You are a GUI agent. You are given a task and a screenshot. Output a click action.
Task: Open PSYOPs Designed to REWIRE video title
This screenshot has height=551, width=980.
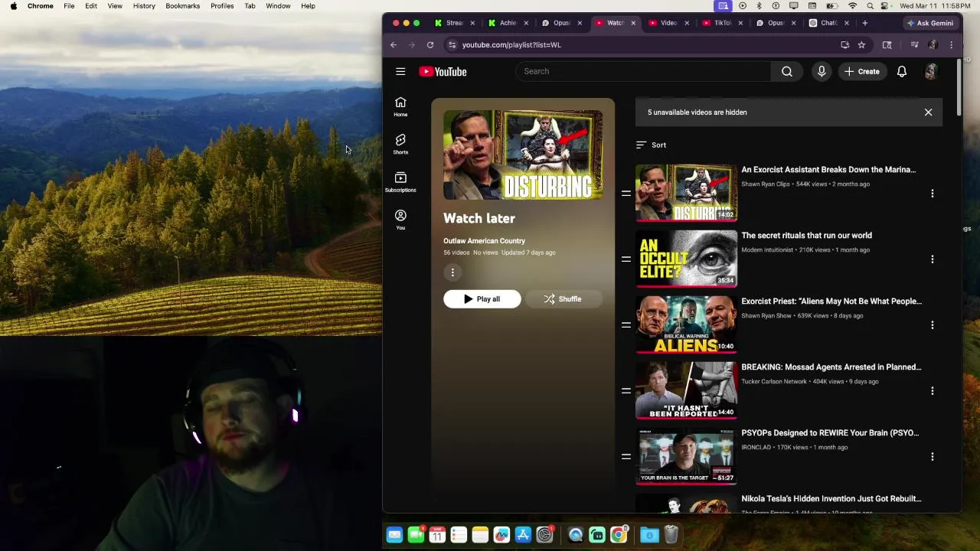click(x=830, y=433)
